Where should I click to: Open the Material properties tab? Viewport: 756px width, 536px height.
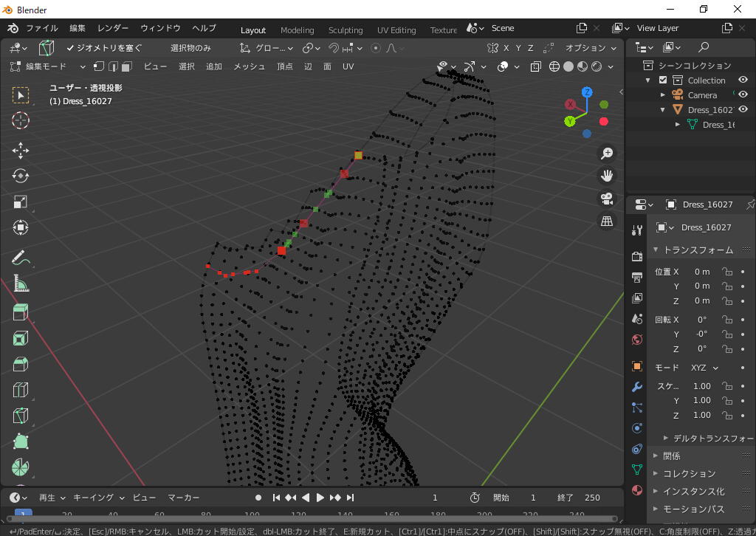pyautogui.click(x=637, y=490)
